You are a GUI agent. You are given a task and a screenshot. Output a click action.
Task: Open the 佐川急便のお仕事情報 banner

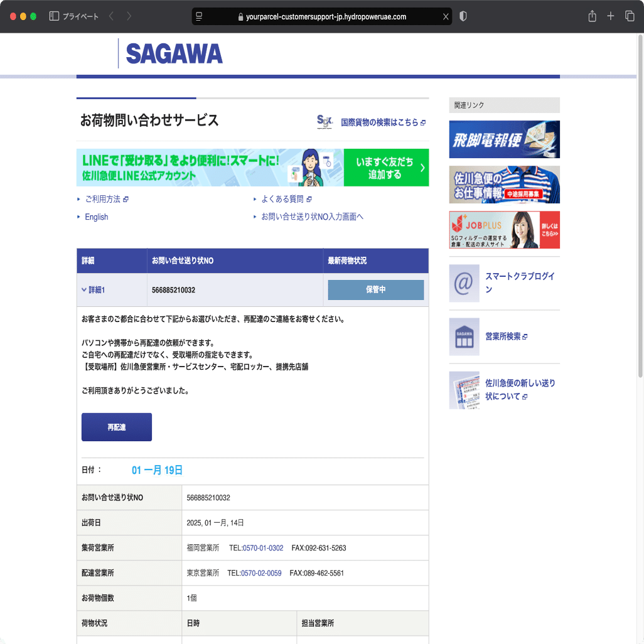coord(504,185)
